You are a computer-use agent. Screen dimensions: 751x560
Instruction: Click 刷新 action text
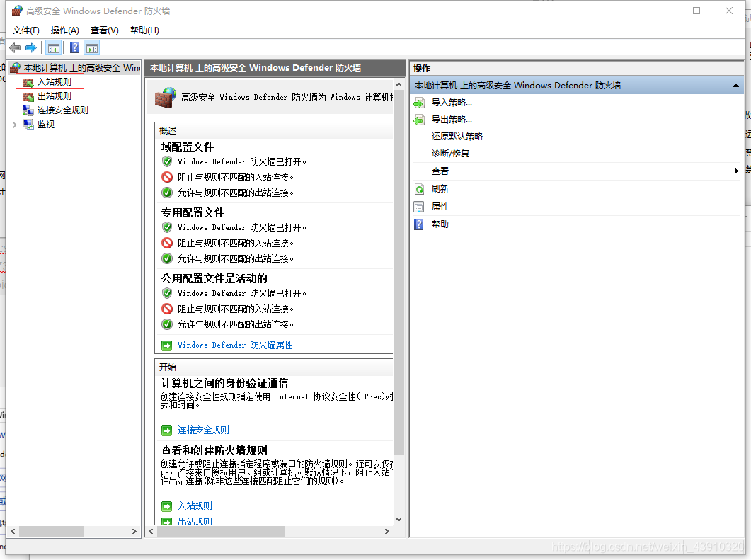pyautogui.click(x=440, y=189)
